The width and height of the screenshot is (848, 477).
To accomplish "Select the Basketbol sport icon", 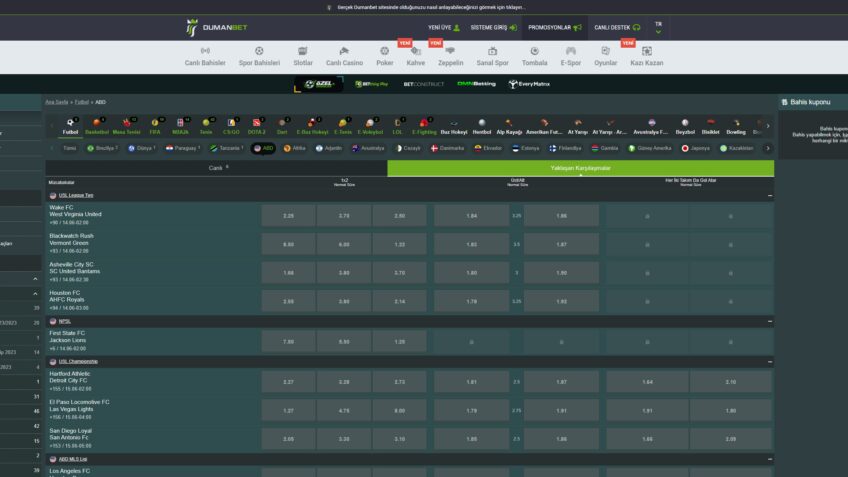I will [97, 123].
